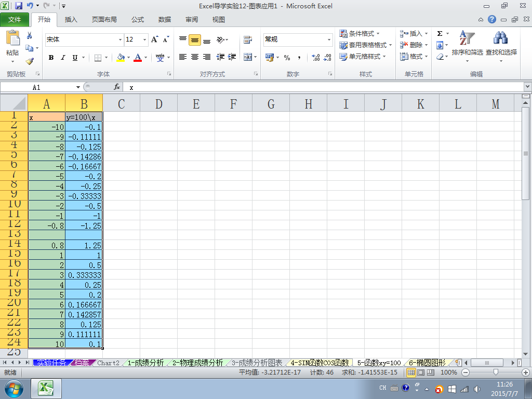
Task: Align text right
Action: [207, 57]
